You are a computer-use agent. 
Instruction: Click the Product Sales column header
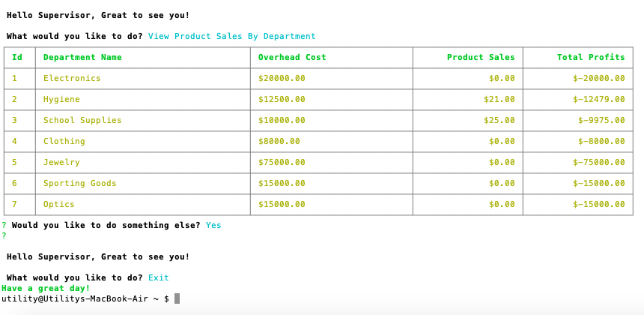tap(481, 57)
